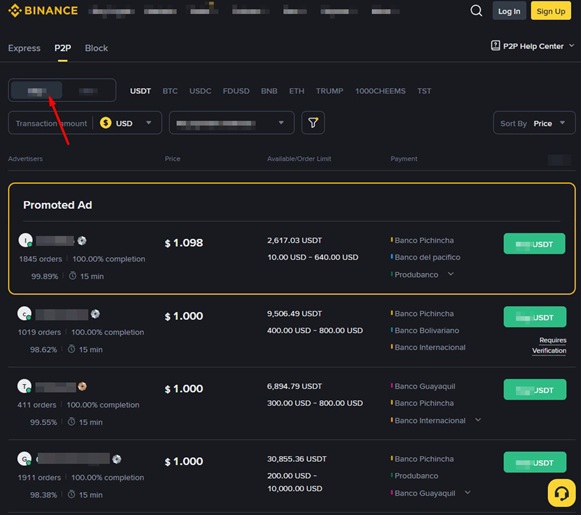Focus the Transaction amount input field
The height and width of the screenshot is (515, 581).
click(51, 123)
